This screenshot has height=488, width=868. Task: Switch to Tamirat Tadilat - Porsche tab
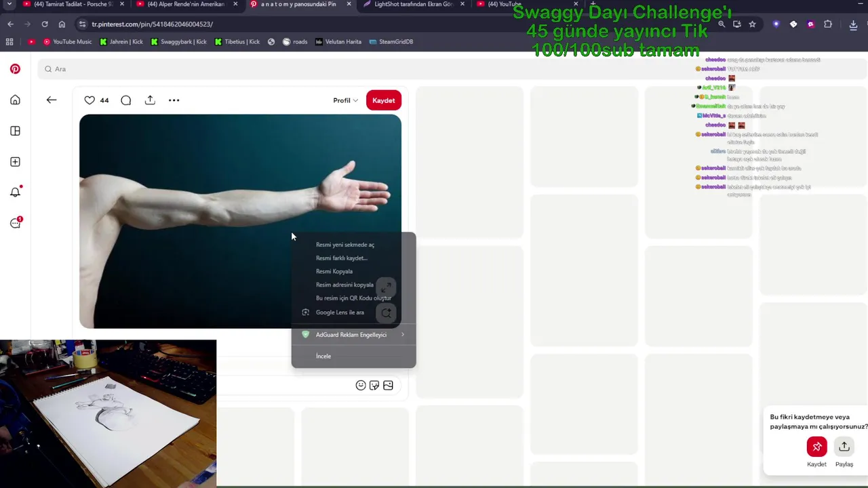click(73, 4)
